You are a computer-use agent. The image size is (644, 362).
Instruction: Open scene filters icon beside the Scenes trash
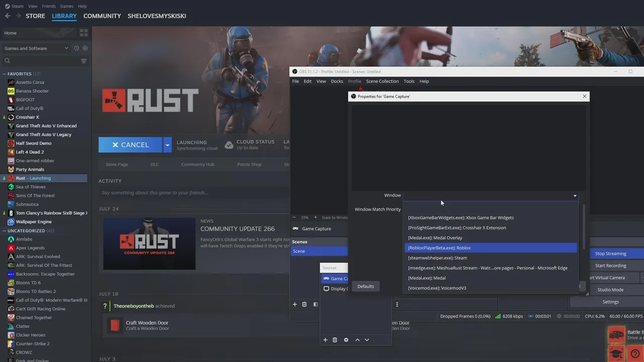315,304
